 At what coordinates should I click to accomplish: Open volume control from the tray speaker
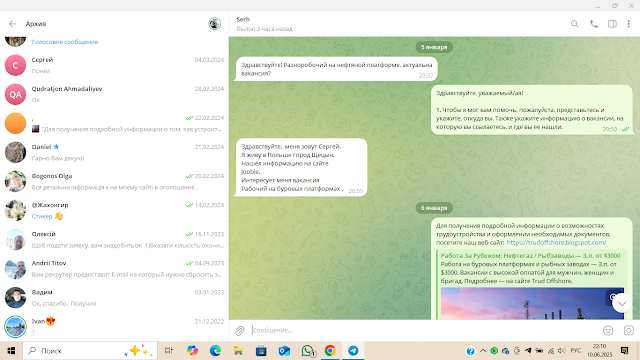562,351
